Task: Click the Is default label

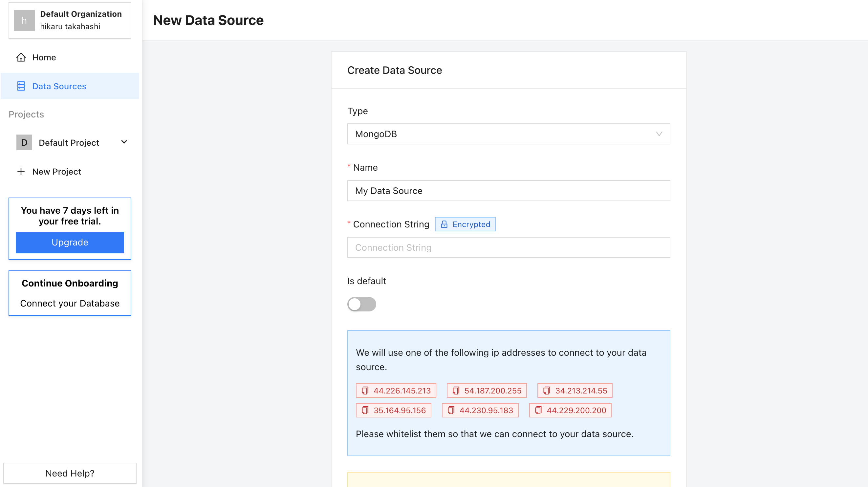Action: 367,281
